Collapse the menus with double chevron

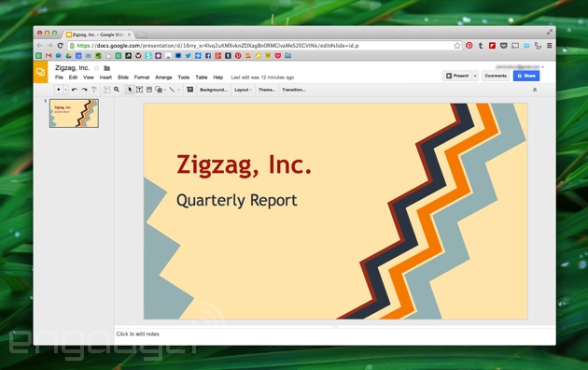(535, 90)
